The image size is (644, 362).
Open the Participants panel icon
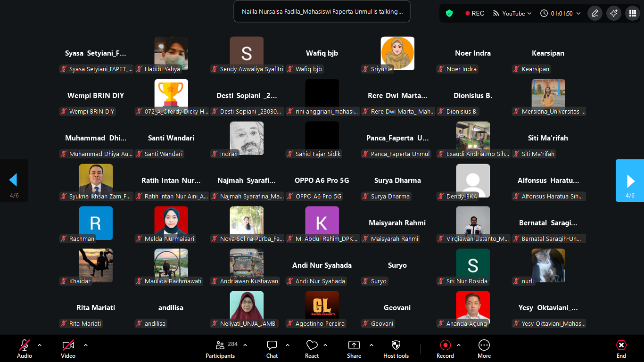(x=220, y=345)
